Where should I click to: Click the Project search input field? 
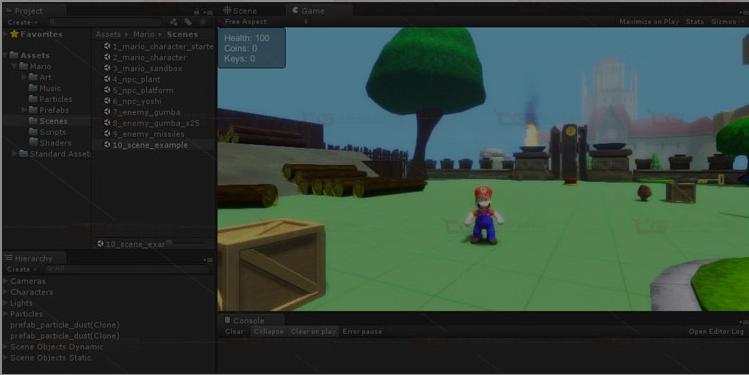pos(104,22)
